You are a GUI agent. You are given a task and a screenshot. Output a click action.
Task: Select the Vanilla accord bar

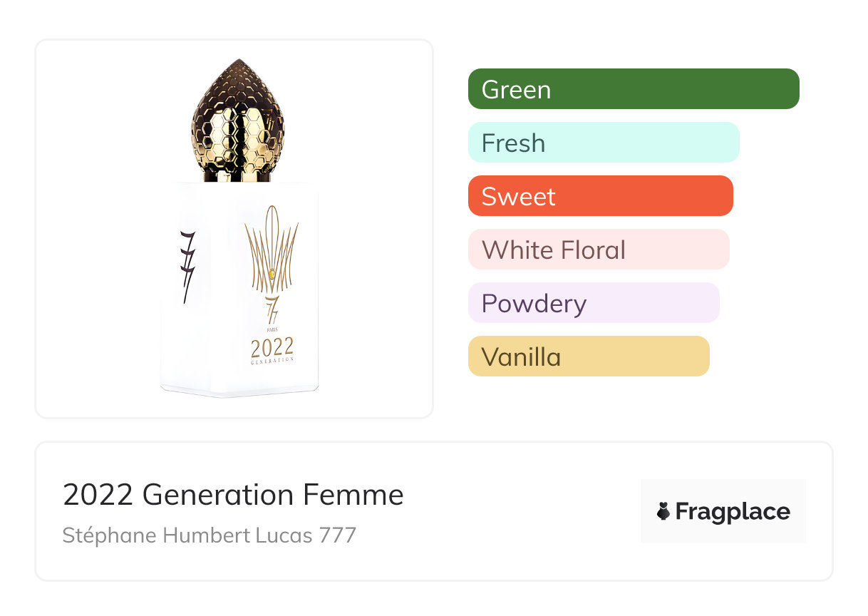(589, 356)
